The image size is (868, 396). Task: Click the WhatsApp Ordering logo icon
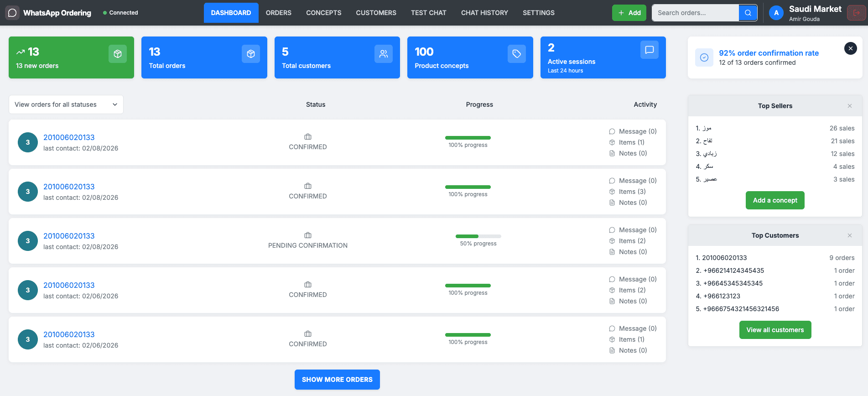[12, 13]
